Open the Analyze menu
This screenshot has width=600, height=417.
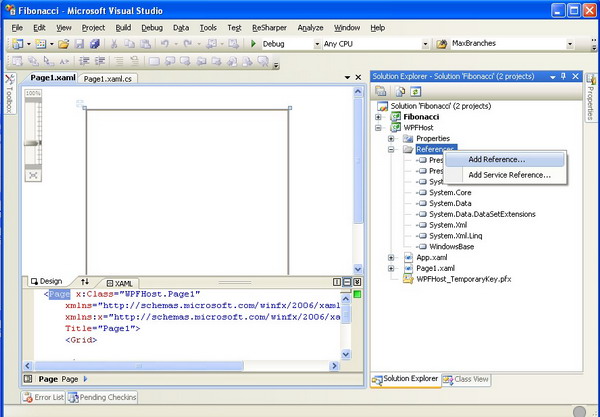coord(310,28)
